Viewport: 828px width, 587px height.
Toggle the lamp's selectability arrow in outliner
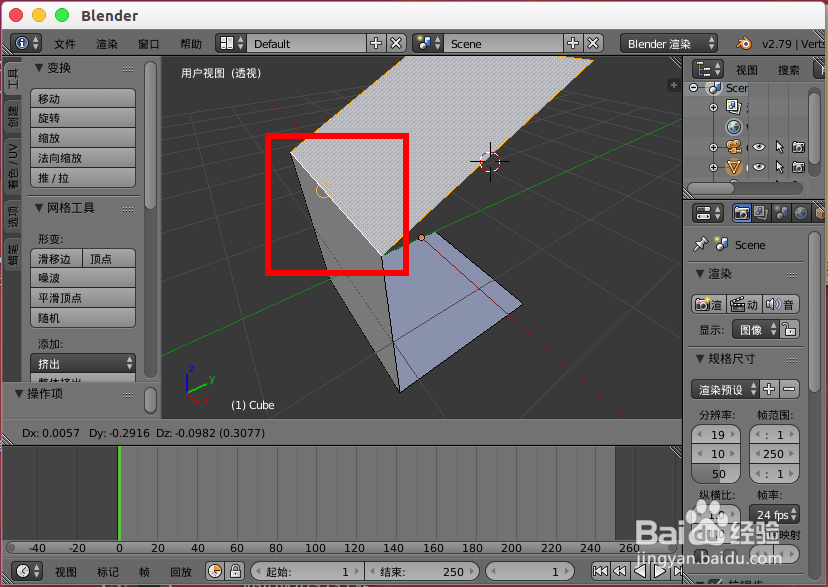(x=779, y=167)
